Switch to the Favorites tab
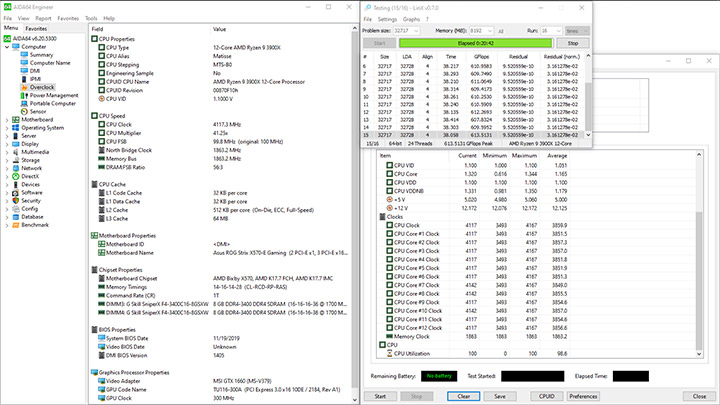 coord(36,28)
